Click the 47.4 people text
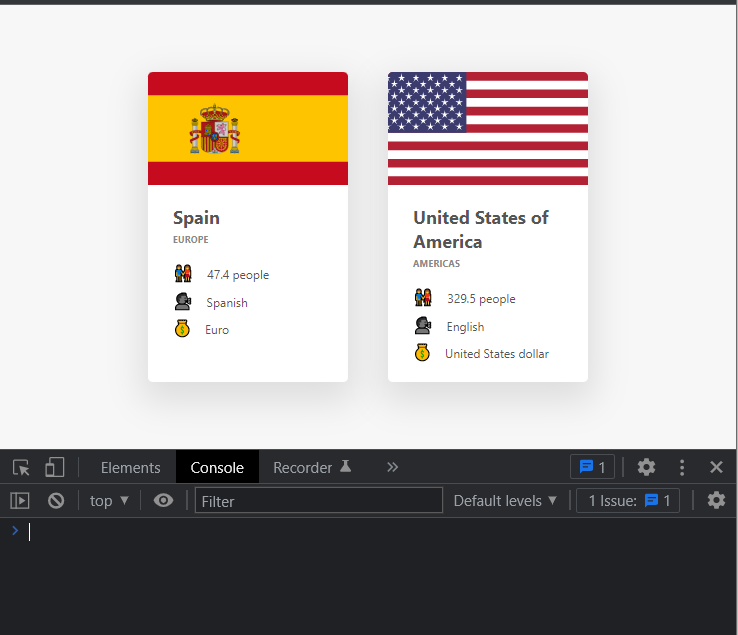 pyautogui.click(x=238, y=275)
